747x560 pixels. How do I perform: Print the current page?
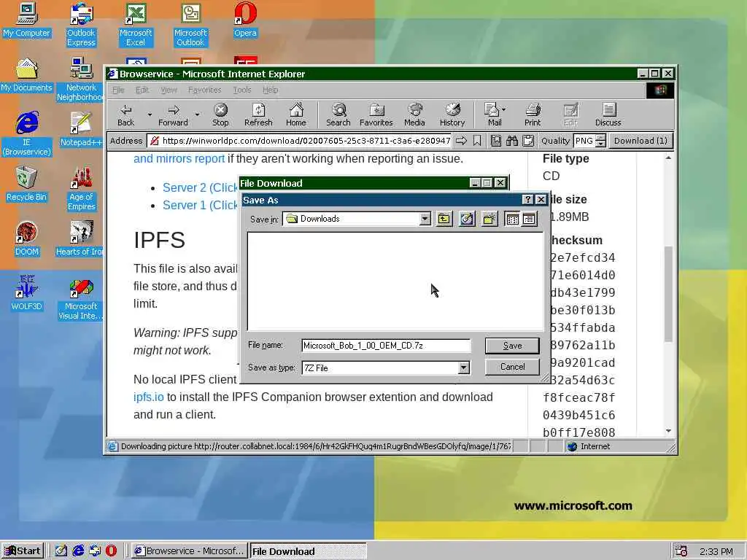click(x=533, y=114)
